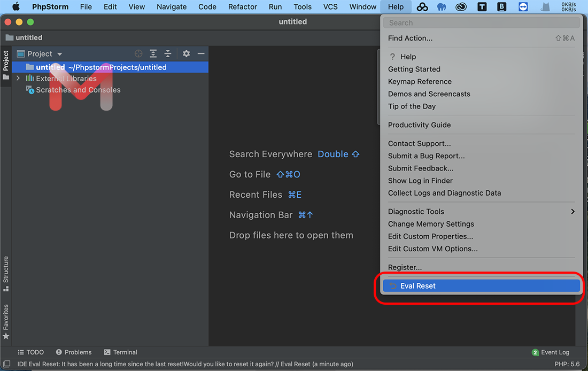This screenshot has height=371, width=588.
Task: Toggle the Favorites tool window side tab
Action: pyautogui.click(x=6, y=321)
